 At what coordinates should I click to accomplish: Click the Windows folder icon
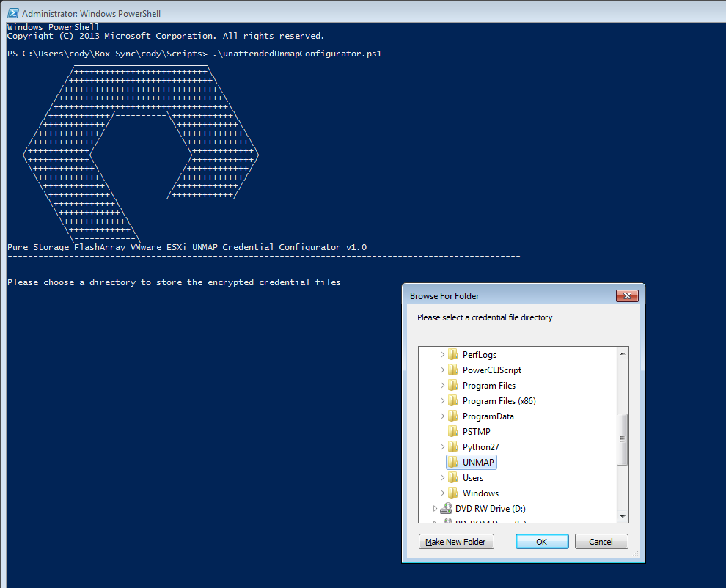(x=452, y=493)
